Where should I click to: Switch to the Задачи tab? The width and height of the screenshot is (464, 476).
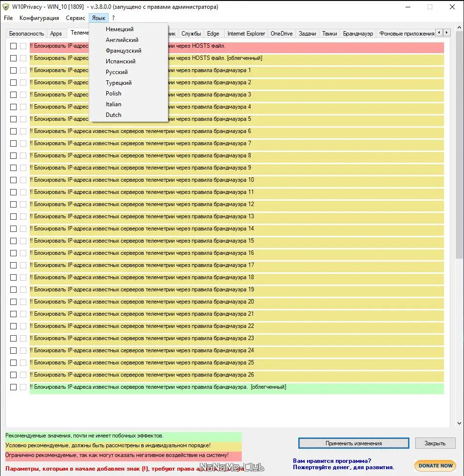[308, 34]
